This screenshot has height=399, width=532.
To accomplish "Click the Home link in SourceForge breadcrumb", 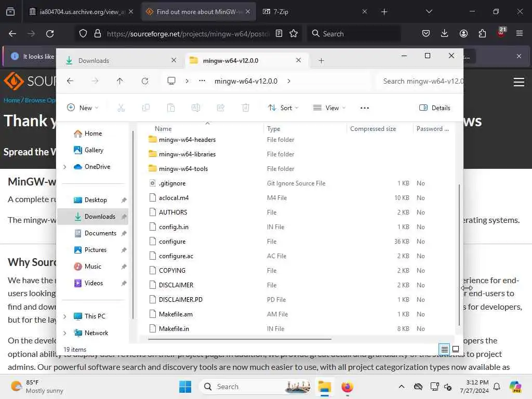I will coord(11,100).
